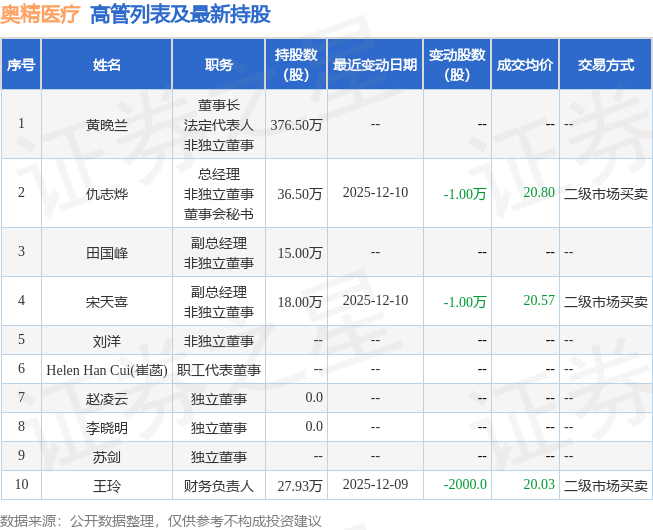Select the 最近变动日期 column header
Viewport: 653px width, 530px height.
[x=375, y=65]
